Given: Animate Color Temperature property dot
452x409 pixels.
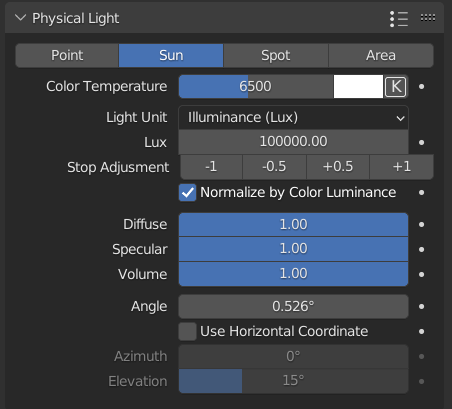Looking at the screenshot, I should click(x=422, y=87).
